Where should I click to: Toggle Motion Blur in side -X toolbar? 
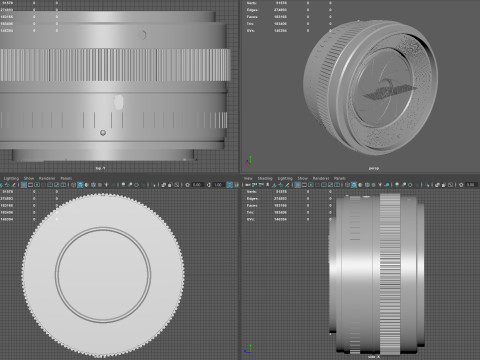404,184
